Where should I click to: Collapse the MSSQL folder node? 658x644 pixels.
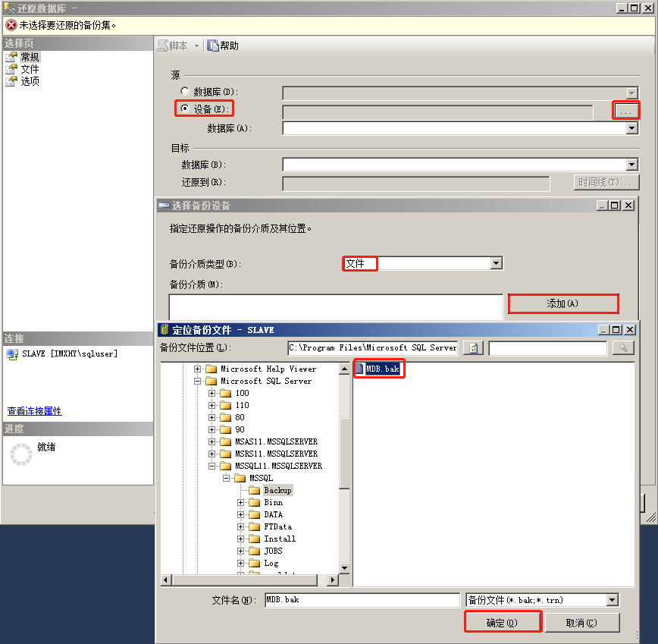tap(226, 479)
